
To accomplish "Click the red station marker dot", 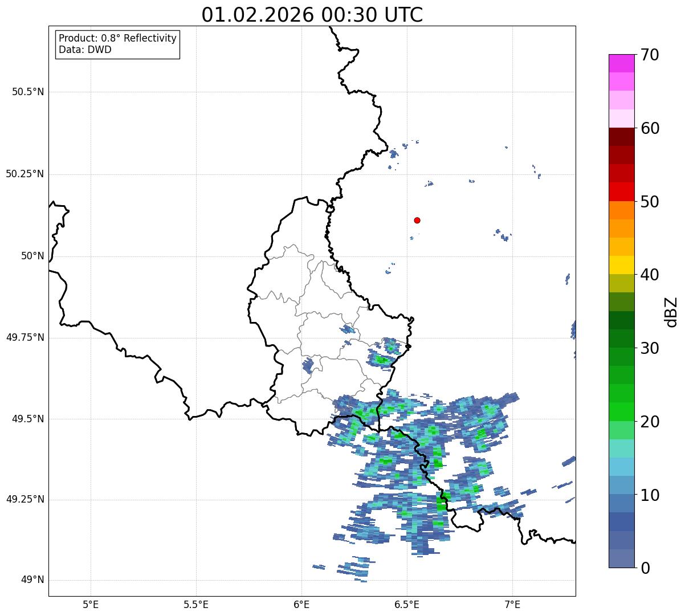I will click(x=417, y=220).
